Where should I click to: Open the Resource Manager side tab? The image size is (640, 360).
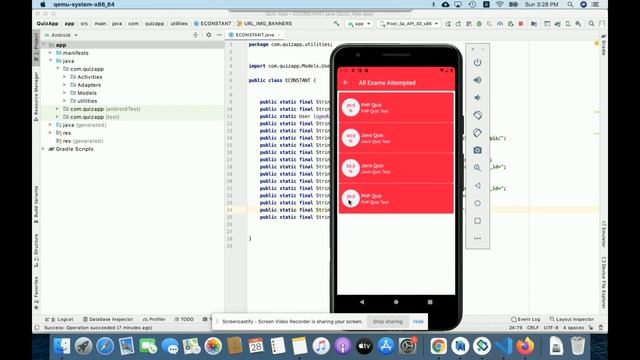(36, 97)
